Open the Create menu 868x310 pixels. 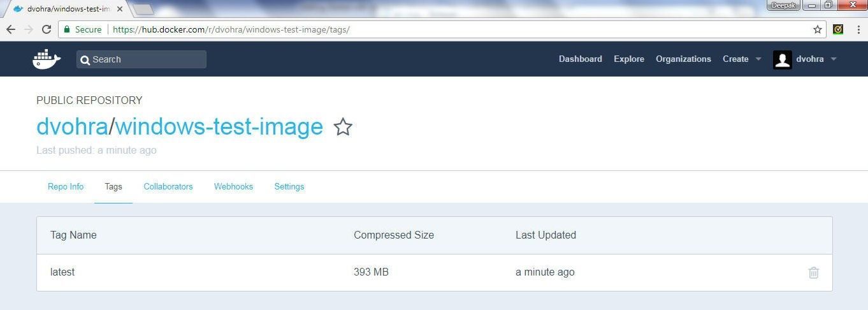pyautogui.click(x=735, y=59)
